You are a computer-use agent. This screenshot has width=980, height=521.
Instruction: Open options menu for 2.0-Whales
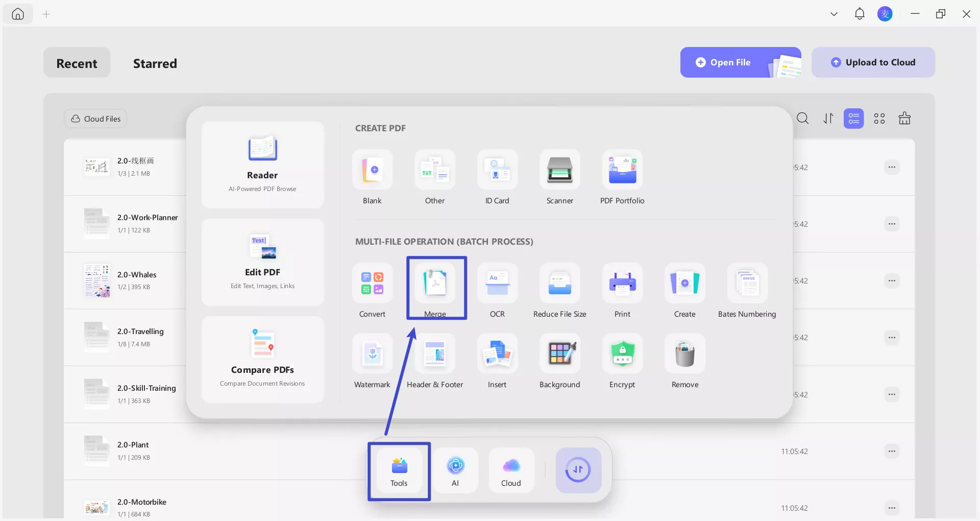pos(892,280)
